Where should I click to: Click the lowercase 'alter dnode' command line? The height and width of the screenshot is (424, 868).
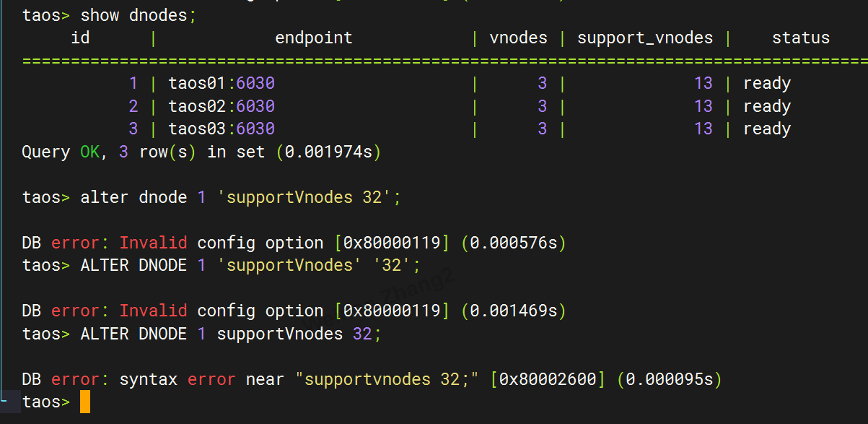tap(211, 197)
